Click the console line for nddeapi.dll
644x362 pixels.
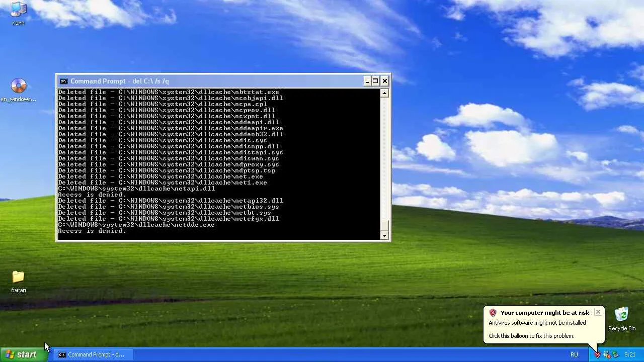click(169, 122)
